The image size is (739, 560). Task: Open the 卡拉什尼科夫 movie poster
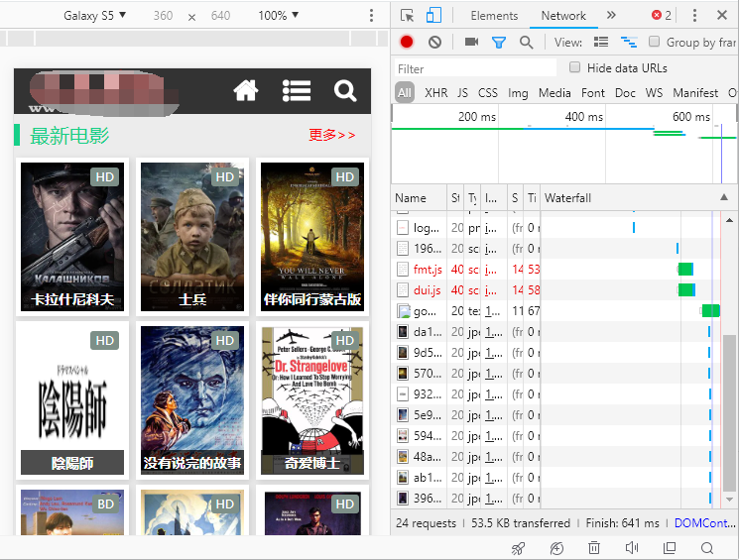pyautogui.click(x=72, y=237)
